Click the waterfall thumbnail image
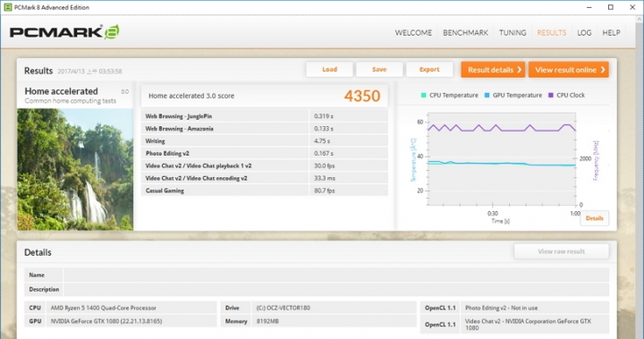Screen dimensions: 644x339 pos(75,169)
